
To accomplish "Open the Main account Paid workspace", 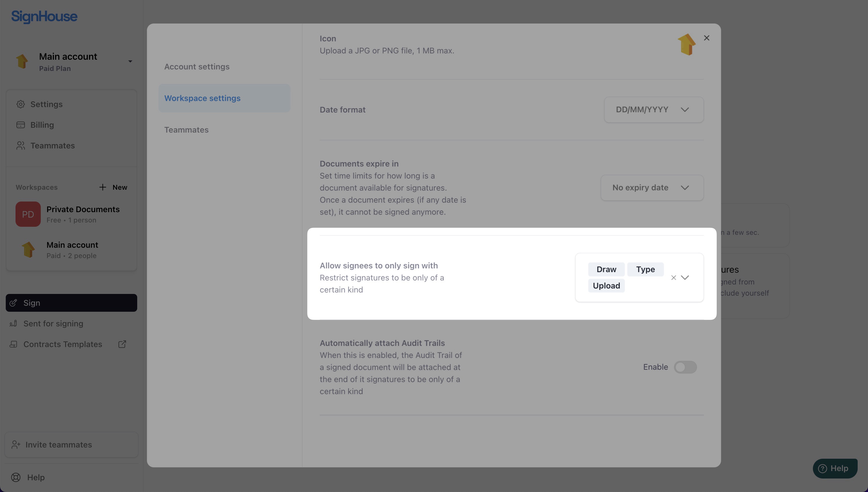I will [71, 250].
